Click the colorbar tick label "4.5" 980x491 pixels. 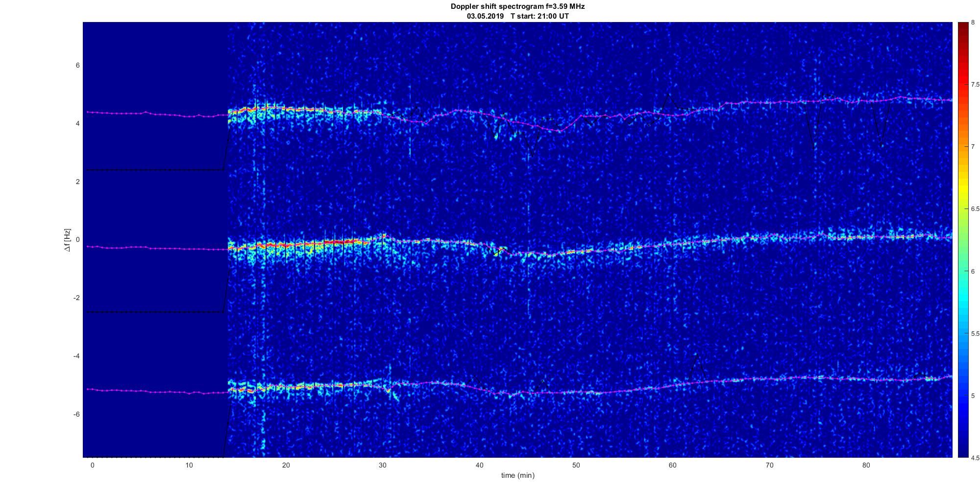pyautogui.click(x=975, y=458)
